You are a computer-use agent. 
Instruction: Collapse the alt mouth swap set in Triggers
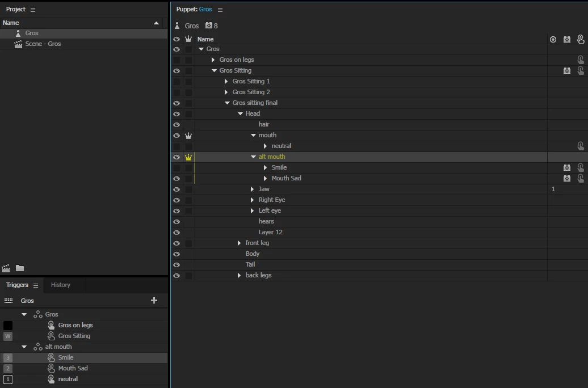click(x=24, y=347)
